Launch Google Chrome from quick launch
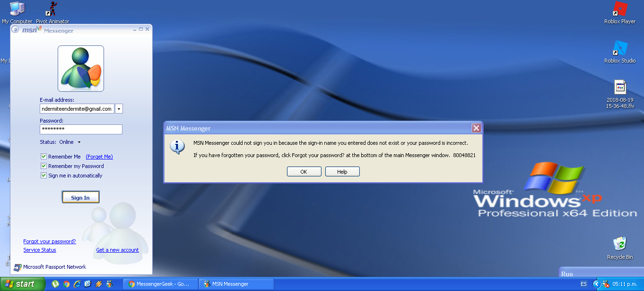The width and height of the screenshot is (644, 291). pos(66,284)
